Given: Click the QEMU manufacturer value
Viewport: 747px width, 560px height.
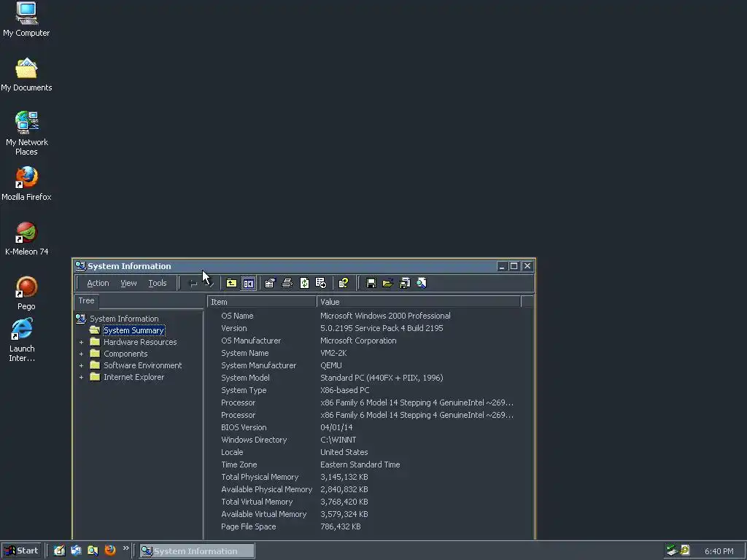Looking at the screenshot, I should tap(331, 366).
